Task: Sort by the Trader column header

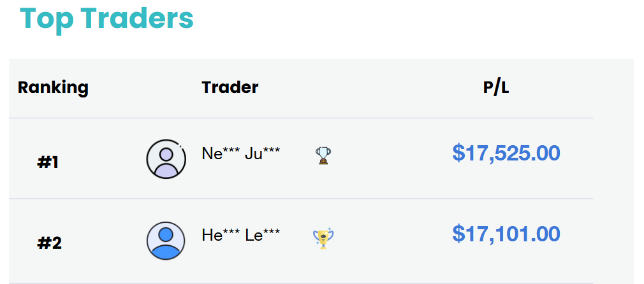Action: pos(230,87)
